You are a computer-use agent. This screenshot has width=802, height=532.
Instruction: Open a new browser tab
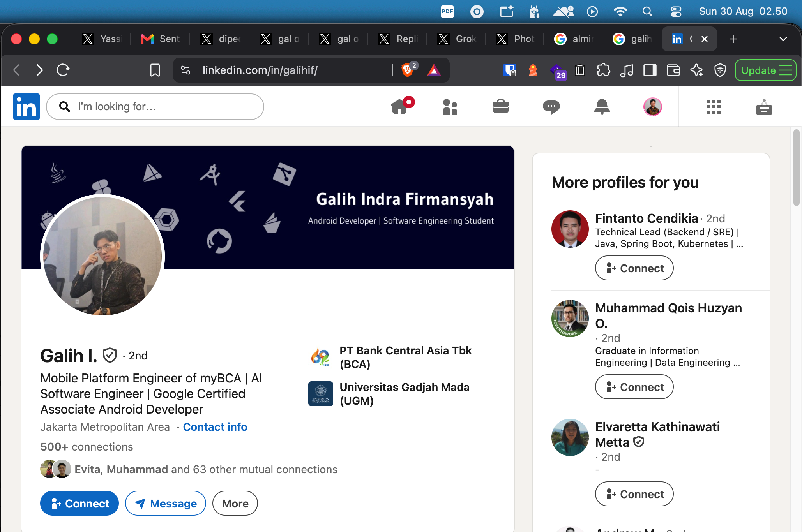pos(733,39)
